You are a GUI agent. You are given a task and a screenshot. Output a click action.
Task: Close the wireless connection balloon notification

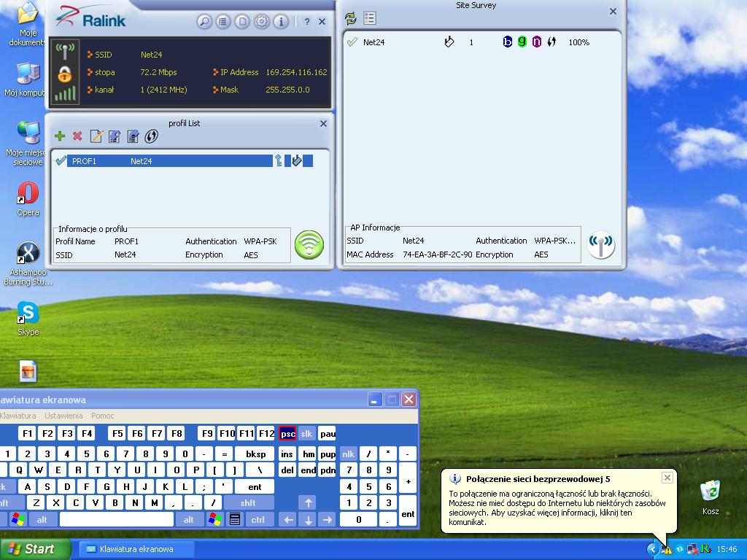click(x=667, y=478)
